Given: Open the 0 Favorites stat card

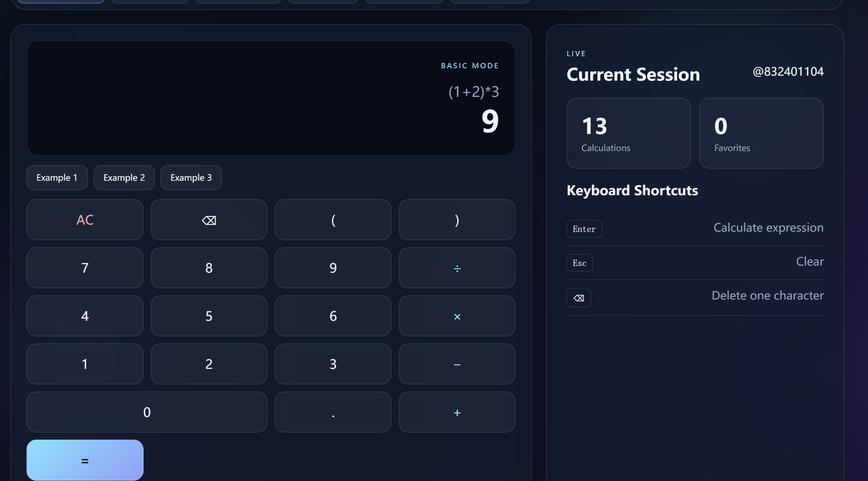Looking at the screenshot, I should (x=762, y=133).
